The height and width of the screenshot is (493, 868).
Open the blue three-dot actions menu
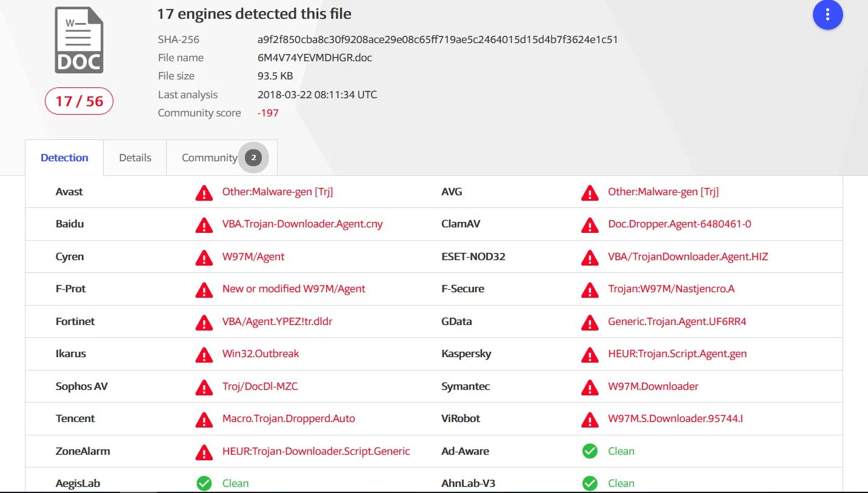click(827, 14)
